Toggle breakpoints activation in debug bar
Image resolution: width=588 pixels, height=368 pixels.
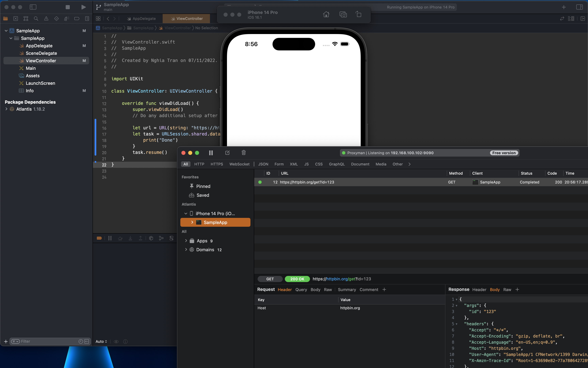tap(99, 238)
